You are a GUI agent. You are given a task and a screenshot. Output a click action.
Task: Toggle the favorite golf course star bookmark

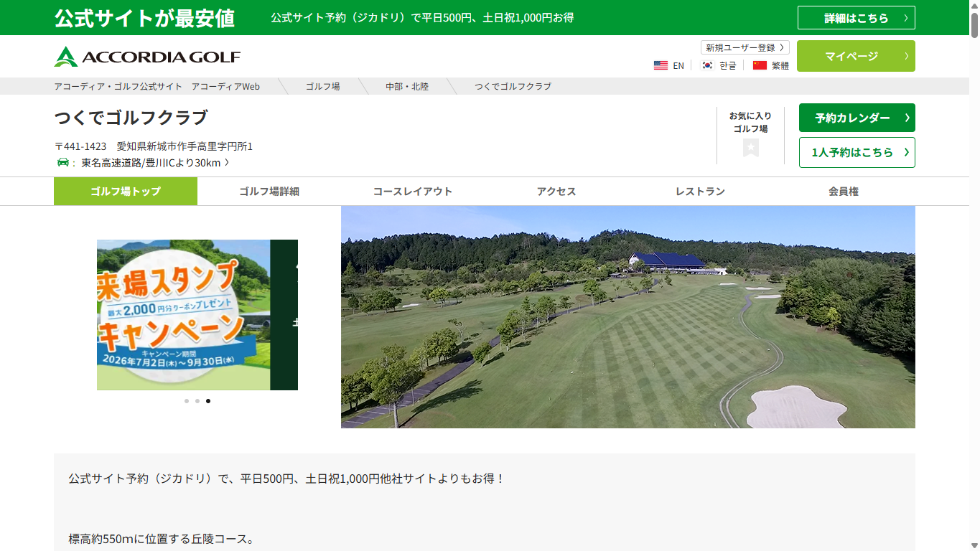[751, 147]
